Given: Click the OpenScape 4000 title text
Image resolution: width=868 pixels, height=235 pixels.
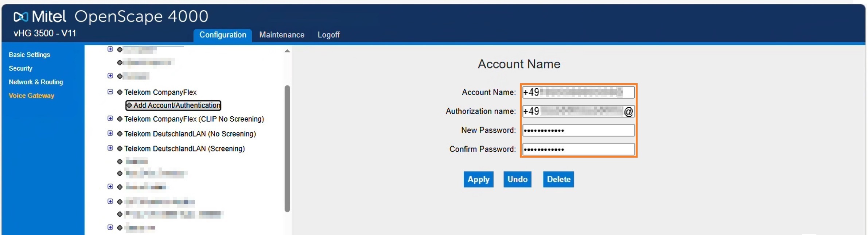Looking at the screenshot, I should click(x=141, y=16).
